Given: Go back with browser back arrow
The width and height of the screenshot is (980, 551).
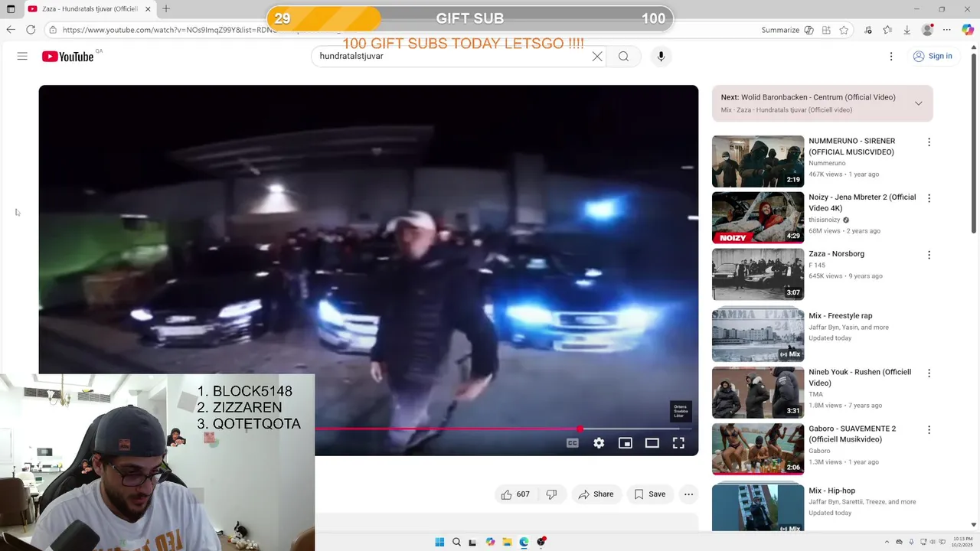Looking at the screenshot, I should 11,30.
